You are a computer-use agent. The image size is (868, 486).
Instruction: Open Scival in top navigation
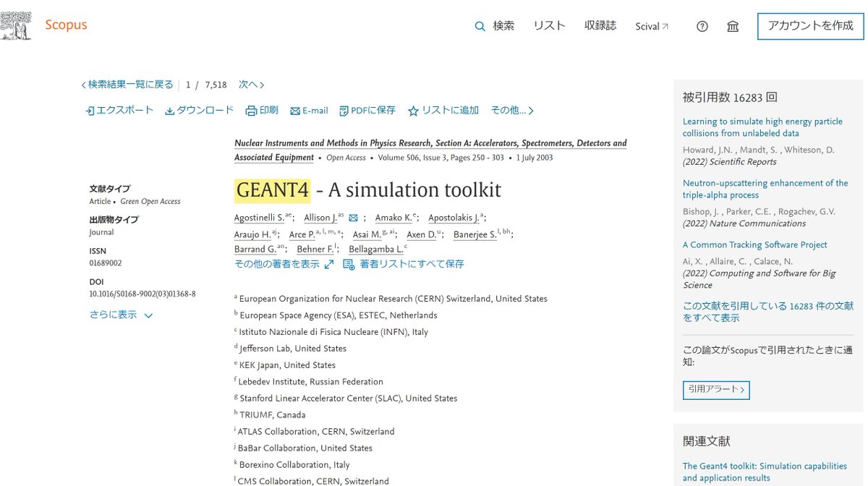[647, 27]
